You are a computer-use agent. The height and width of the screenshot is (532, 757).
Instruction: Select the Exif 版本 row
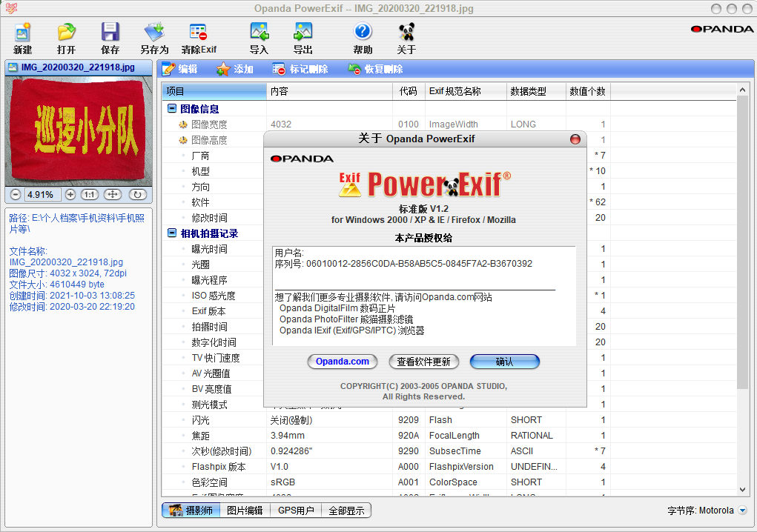pos(208,311)
